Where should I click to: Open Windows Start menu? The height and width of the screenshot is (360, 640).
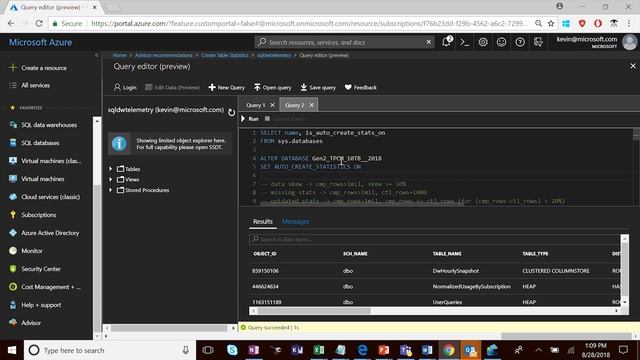click(11, 350)
